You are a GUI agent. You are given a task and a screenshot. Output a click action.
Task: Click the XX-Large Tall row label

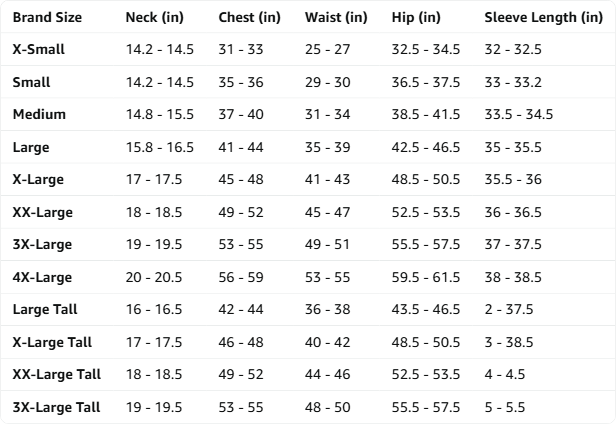tap(57, 374)
